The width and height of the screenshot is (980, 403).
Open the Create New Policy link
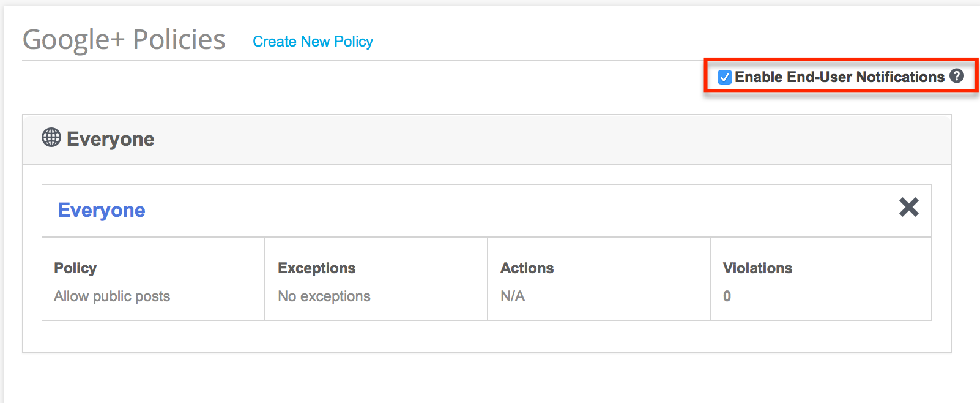click(x=313, y=42)
